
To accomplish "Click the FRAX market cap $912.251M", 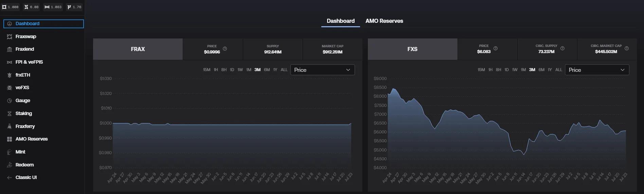I will [x=333, y=52].
